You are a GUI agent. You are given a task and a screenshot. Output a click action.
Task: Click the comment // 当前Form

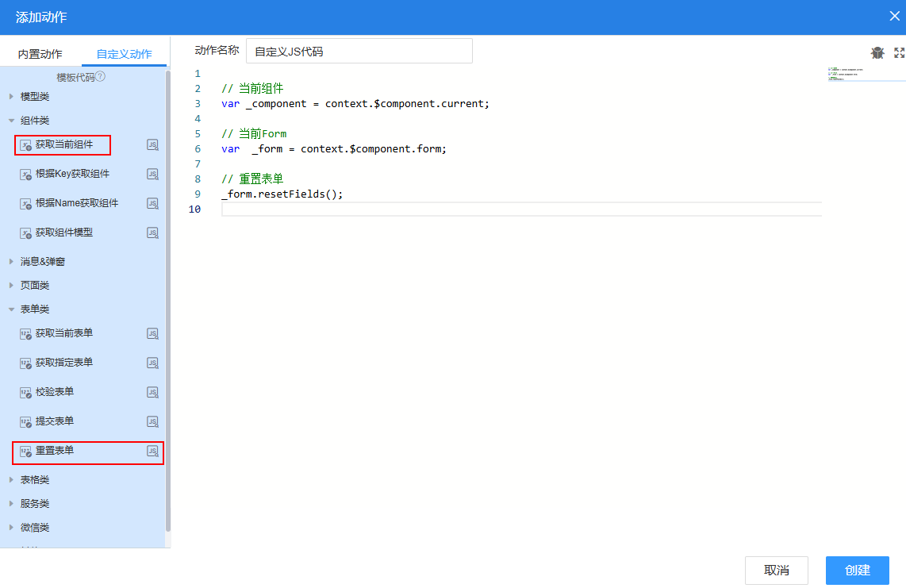[254, 134]
